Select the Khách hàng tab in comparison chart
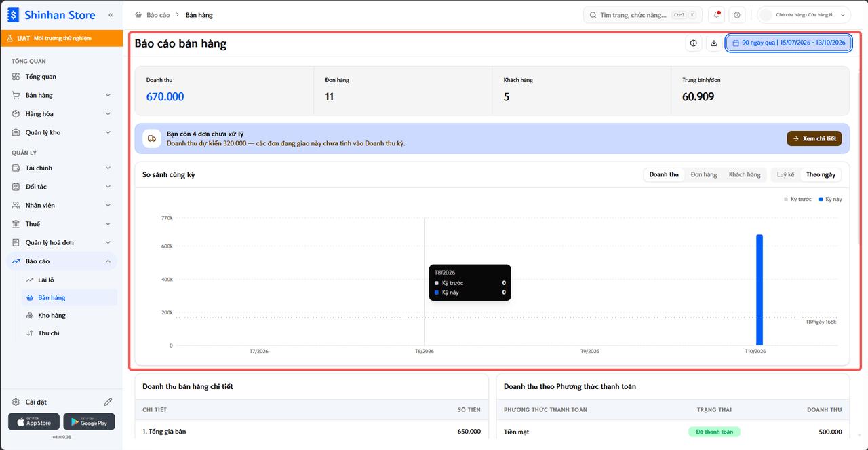The height and width of the screenshot is (450, 868). point(745,174)
